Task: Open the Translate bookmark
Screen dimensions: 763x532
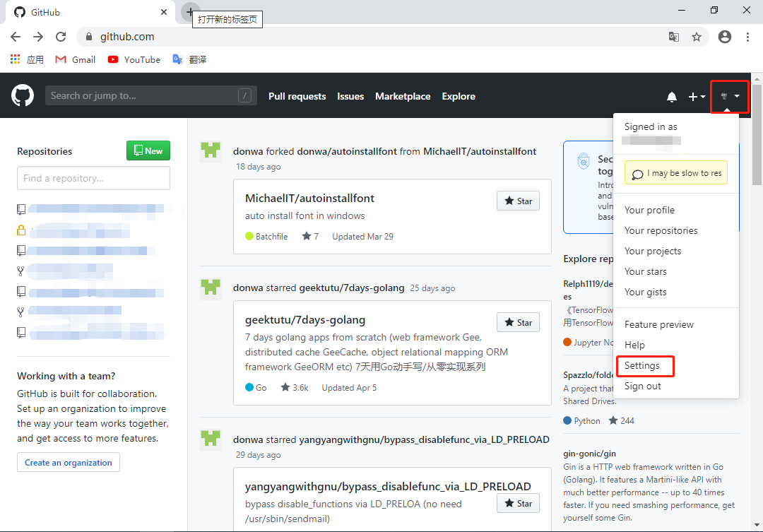Action: (190, 59)
